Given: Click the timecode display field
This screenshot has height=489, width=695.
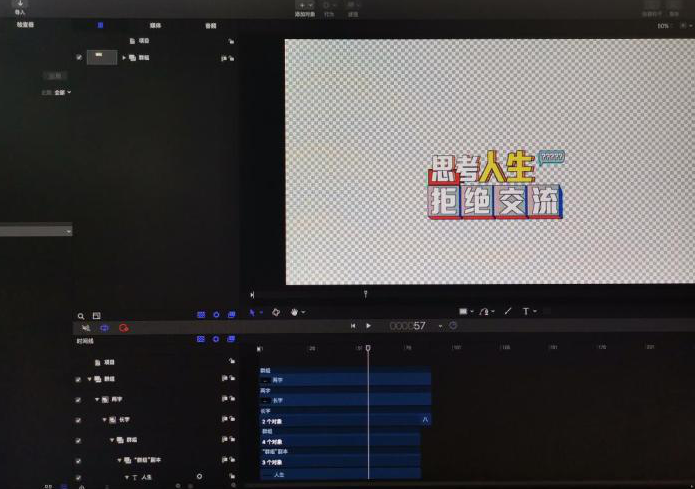Looking at the screenshot, I should click(408, 326).
